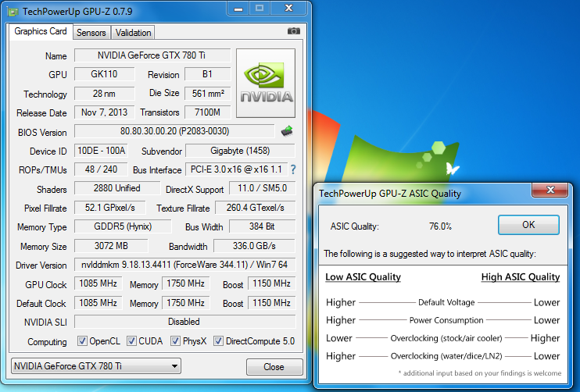580x392 pixels.
Task: Click the Release Date field Nov 7, 2013
Action: coord(104,112)
